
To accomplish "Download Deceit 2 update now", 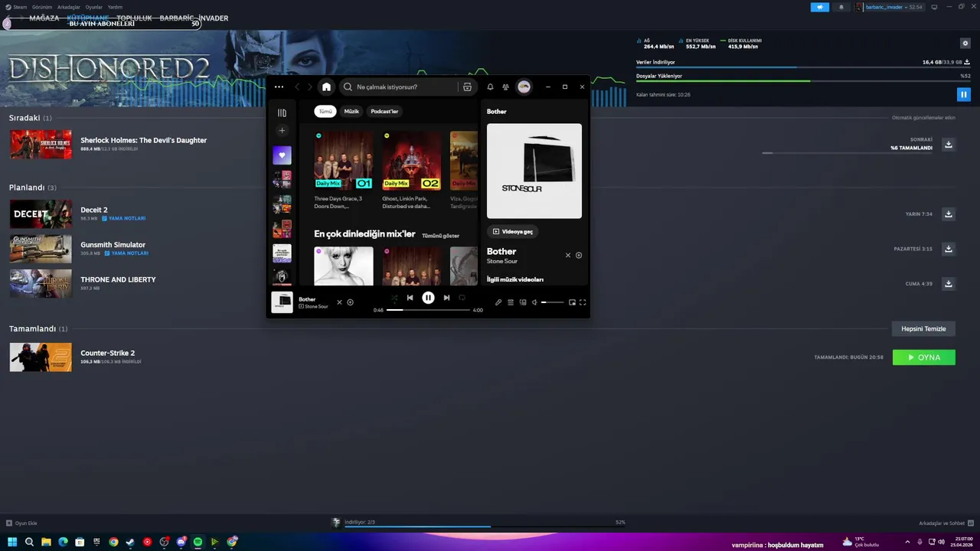I will pyautogui.click(x=949, y=214).
